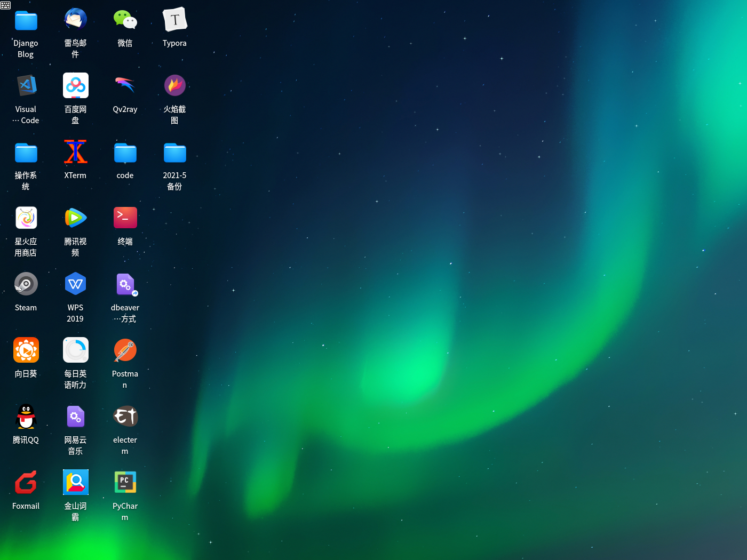Open Baidu Netdisk (百度网盘)
This screenshot has height=560, width=747.
tap(75, 85)
